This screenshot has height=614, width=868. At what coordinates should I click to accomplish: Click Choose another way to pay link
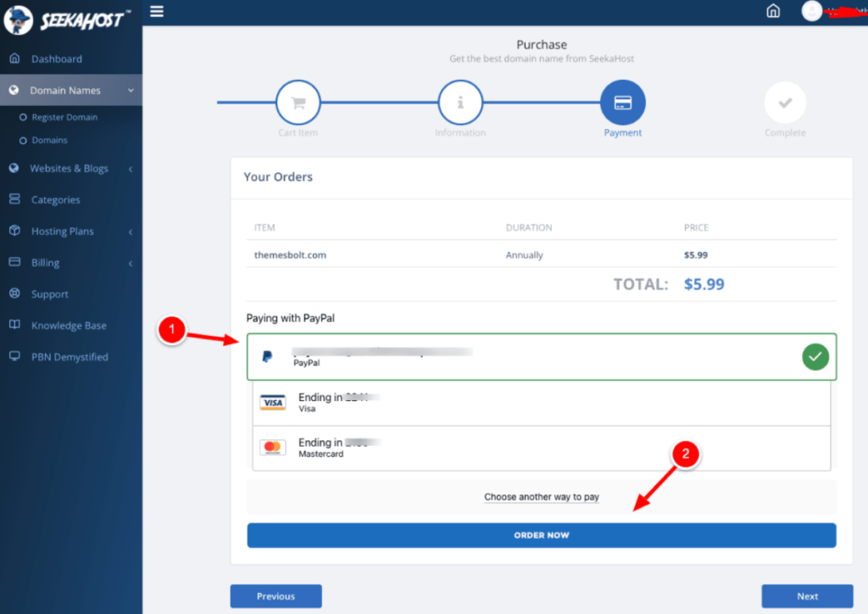point(542,497)
